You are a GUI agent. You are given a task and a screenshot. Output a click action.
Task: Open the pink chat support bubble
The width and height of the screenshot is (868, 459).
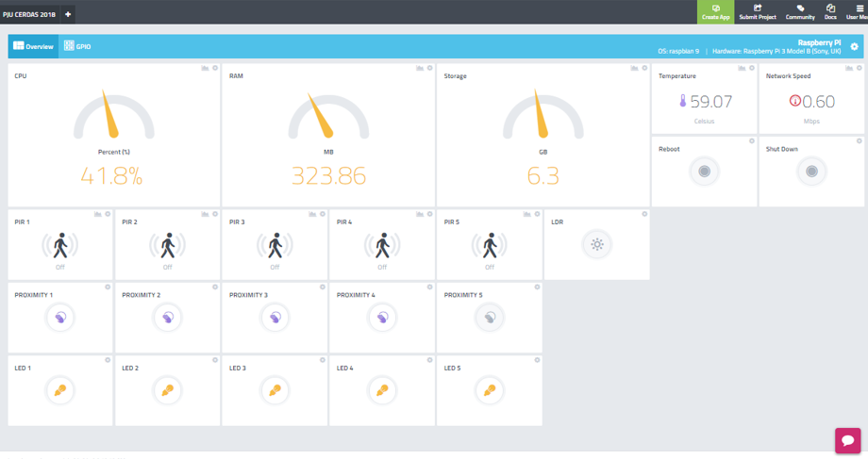tap(847, 440)
